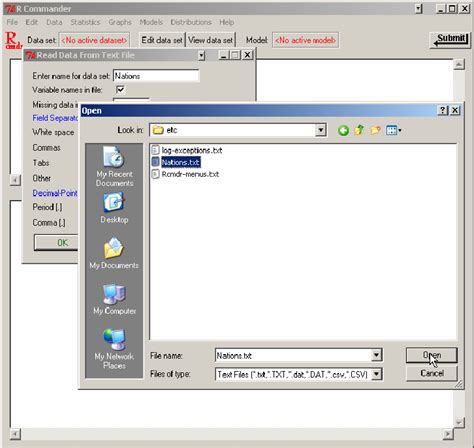Create new folder icon in Open dialog

point(375,130)
